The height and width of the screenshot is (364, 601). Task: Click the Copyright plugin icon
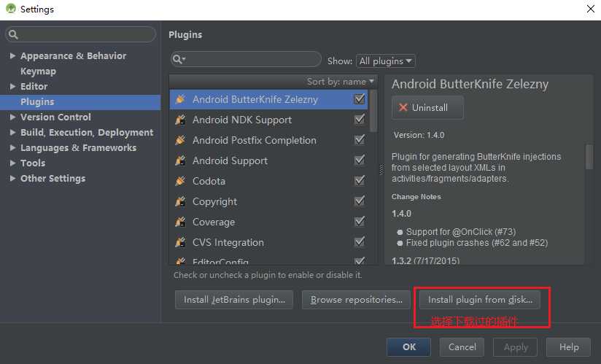[180, 201]
